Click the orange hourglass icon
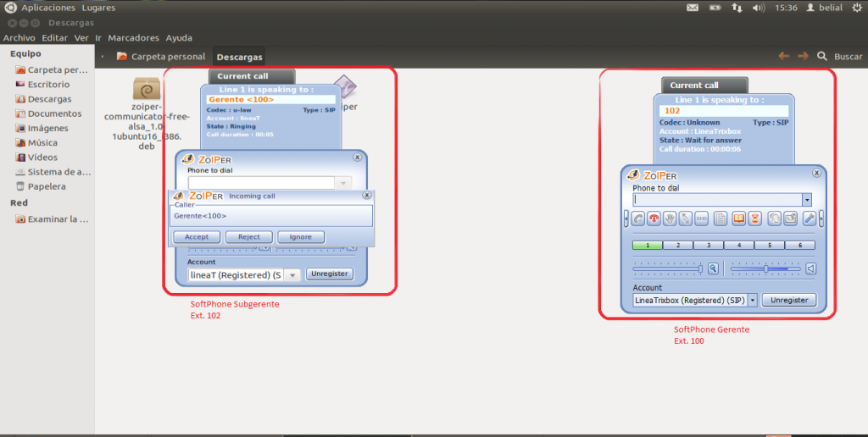This screenshot has height=437, width=868. 754,218
